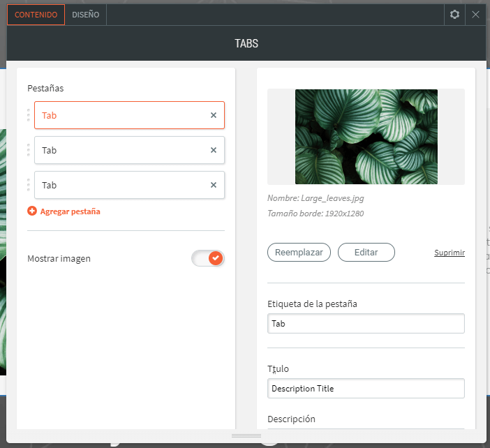Switch to the DISEÑO tab
Image resolution: width=490 pixels, height=448 pixels.
[x=86, y=15]
